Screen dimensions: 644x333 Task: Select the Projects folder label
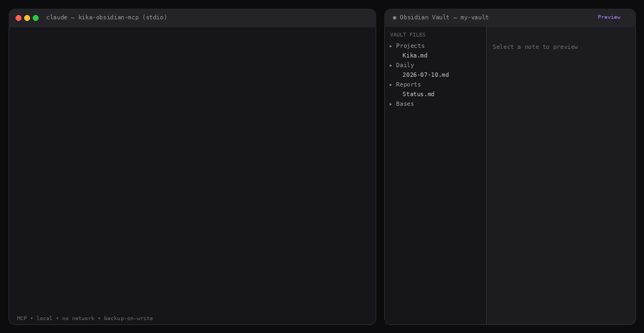(x=410, y=46)
